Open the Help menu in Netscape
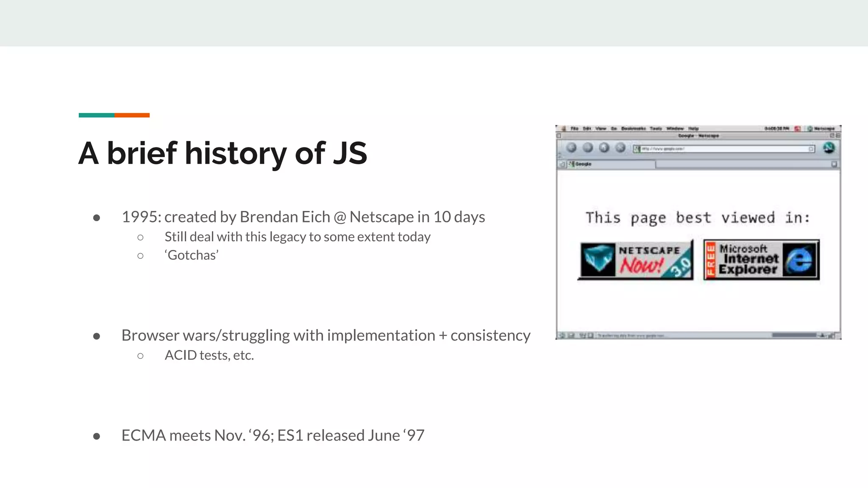868x488 pixels. coord(693,128)
